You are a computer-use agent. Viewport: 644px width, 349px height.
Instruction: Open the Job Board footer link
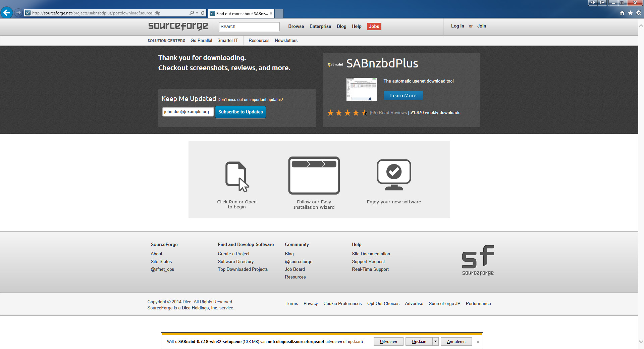click(x=295, y=269)
